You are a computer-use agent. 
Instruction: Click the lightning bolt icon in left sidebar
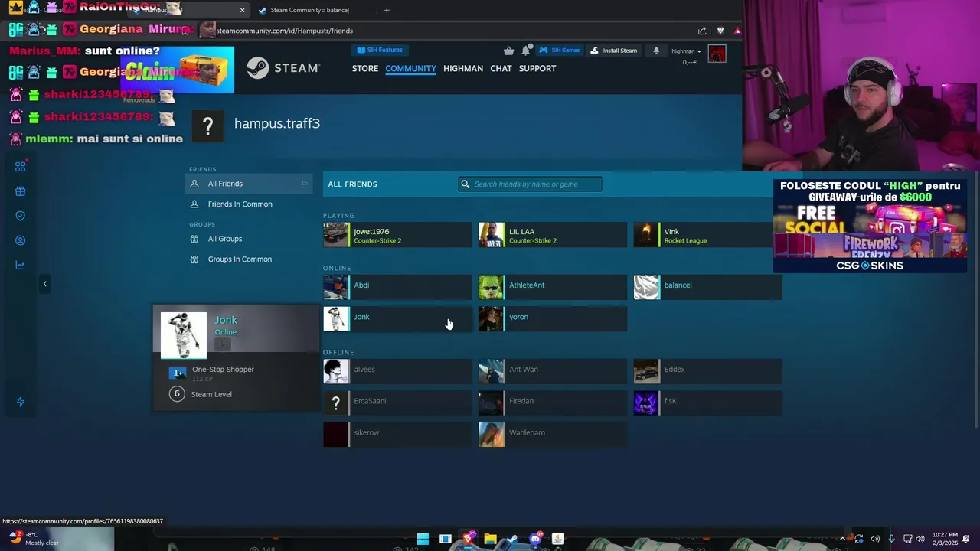coord(21,402)
